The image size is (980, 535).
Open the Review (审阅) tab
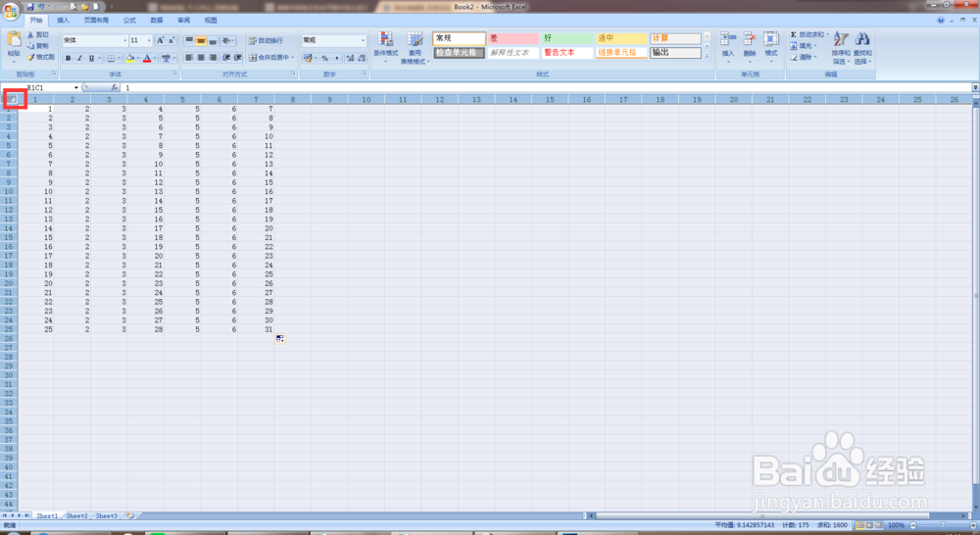pyautogui.click(x=183, y=20)
